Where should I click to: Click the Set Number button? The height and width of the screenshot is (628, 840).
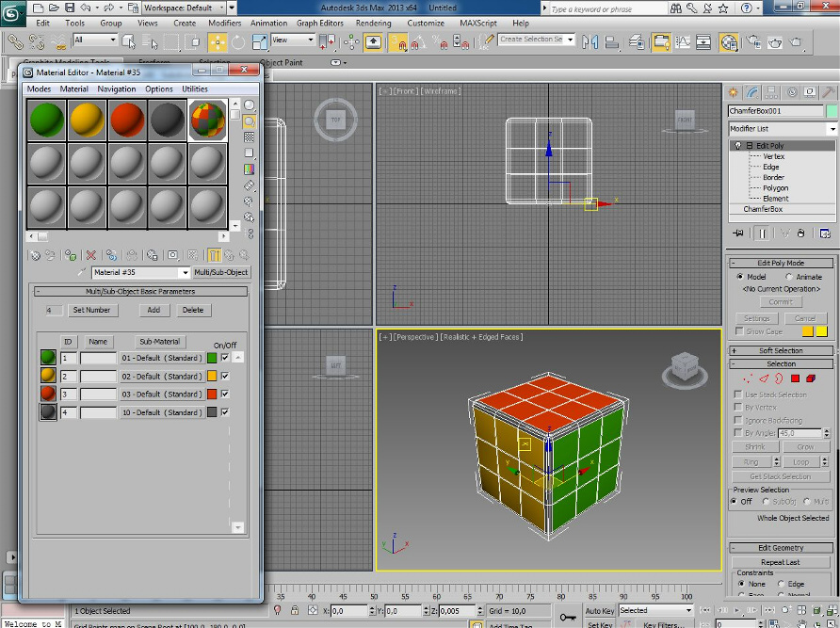[x=91, y=310]
